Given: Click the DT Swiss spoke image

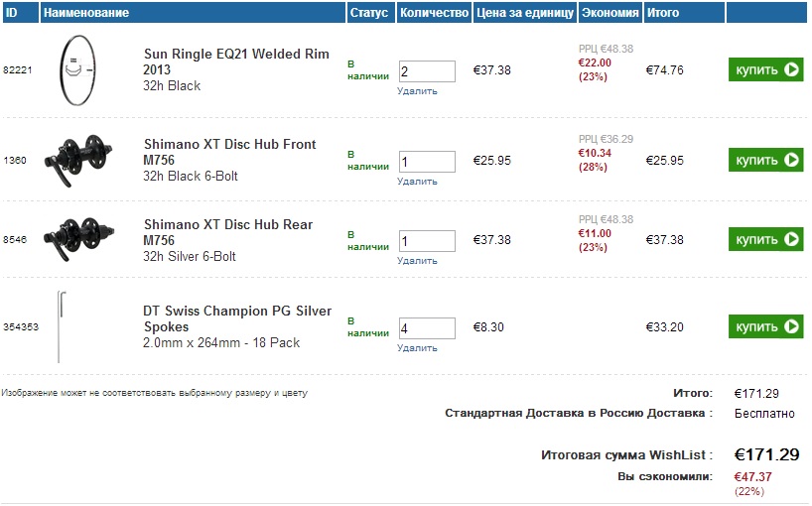Looking at the screenshot, I should pyautogui.click(x=62, y=327).
